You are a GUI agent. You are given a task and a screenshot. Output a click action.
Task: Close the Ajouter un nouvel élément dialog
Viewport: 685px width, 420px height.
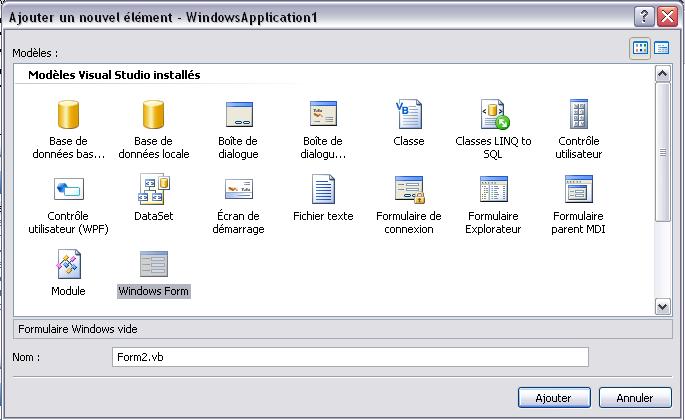[x=668, y=17]
